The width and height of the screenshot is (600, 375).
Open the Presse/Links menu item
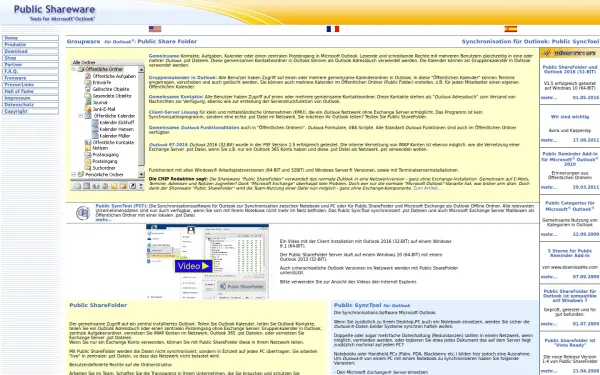tap(30, 85)
